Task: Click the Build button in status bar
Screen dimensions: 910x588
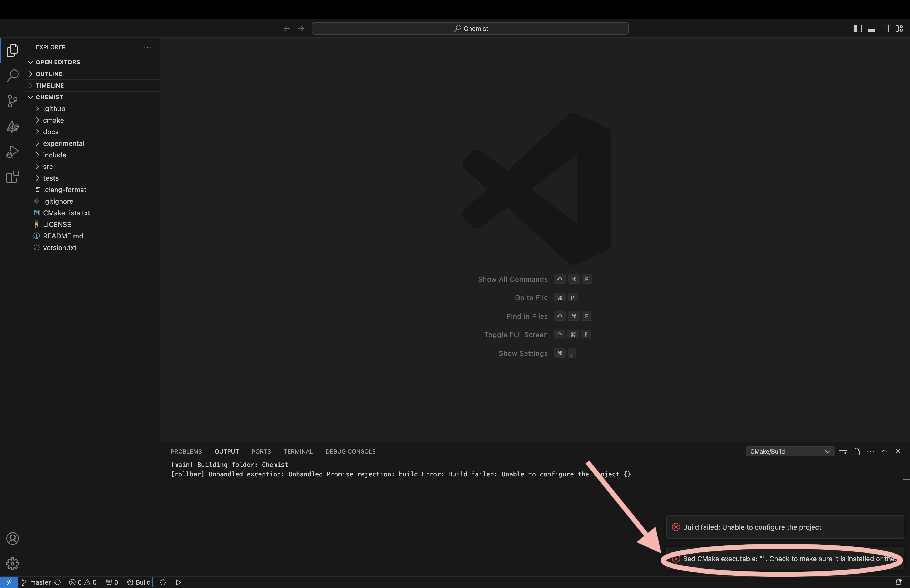Action: (x=139, y=582)
